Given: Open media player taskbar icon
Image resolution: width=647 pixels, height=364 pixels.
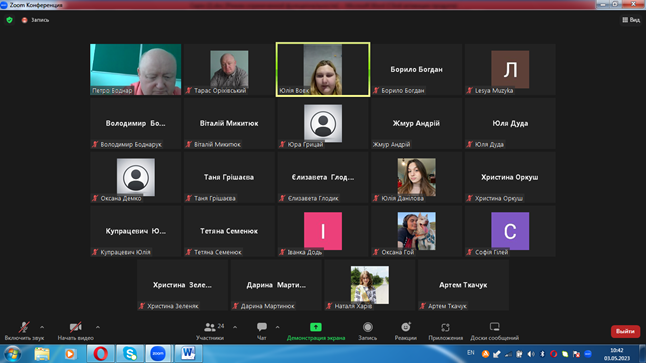Looking at the screenshot, I should 70,354.
